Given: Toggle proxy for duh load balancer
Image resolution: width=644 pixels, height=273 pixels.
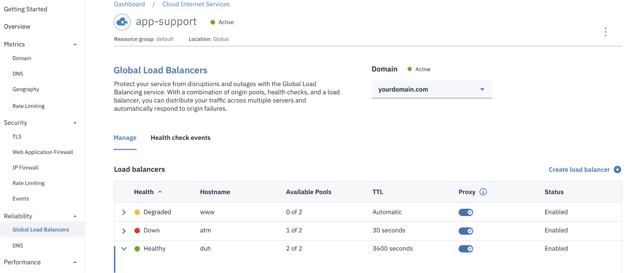Looking at the screenshot, I should [466, 249].
